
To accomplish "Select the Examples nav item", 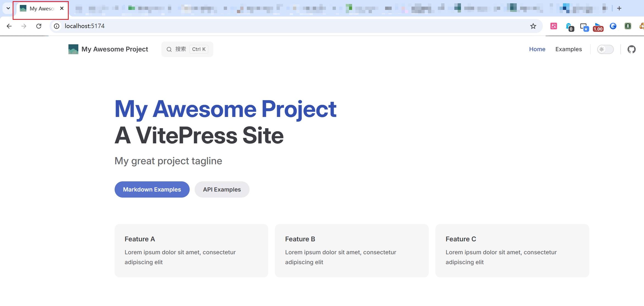I will point(568,49).
